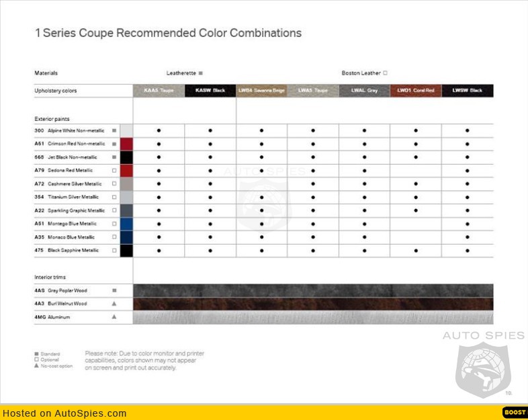Click the standard square beside Gray Poplar Wood

tap(114, 290)
